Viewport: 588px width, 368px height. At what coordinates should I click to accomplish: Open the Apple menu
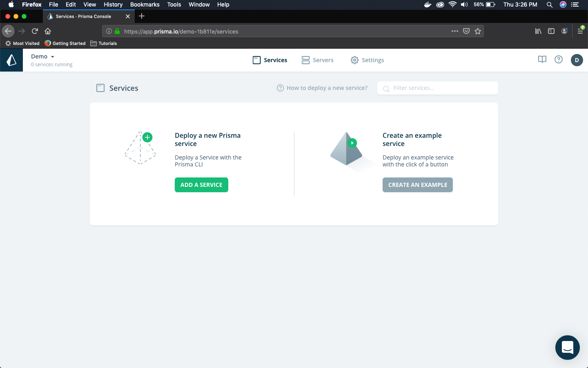click(11, 4)
